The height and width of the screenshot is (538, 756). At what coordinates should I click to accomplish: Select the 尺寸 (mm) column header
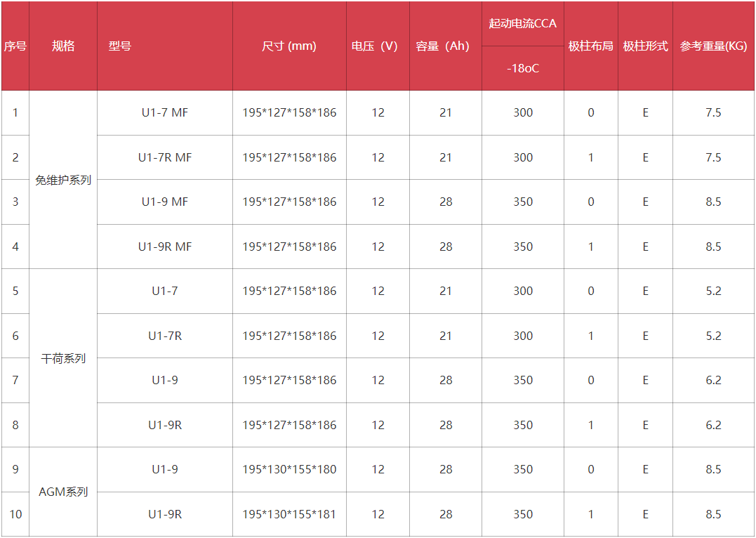coord(289,46)
